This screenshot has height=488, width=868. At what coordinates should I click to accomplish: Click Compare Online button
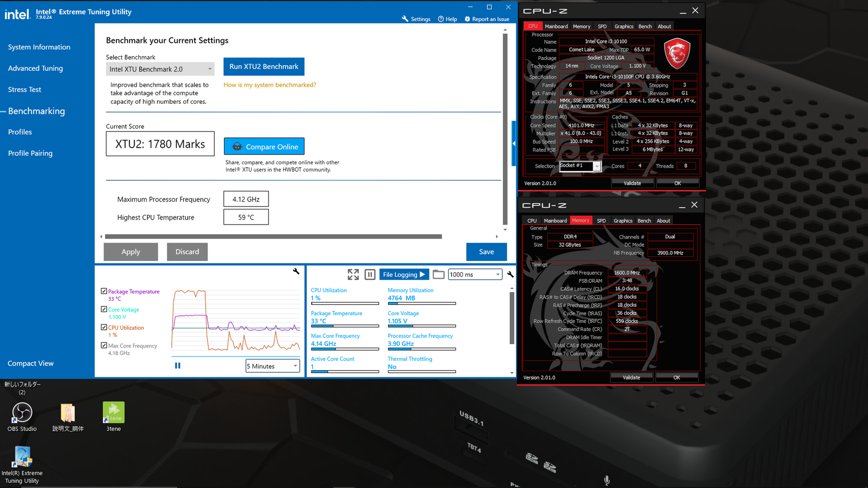[x=264, y=146]
